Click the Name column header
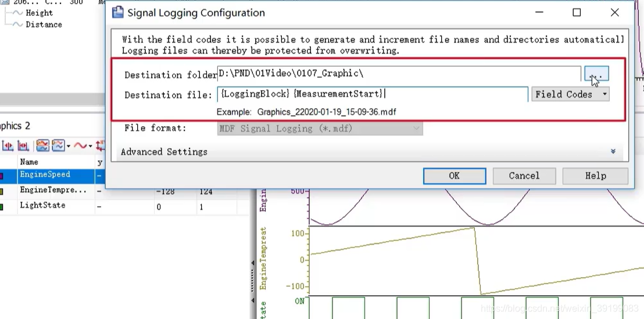 29,162
